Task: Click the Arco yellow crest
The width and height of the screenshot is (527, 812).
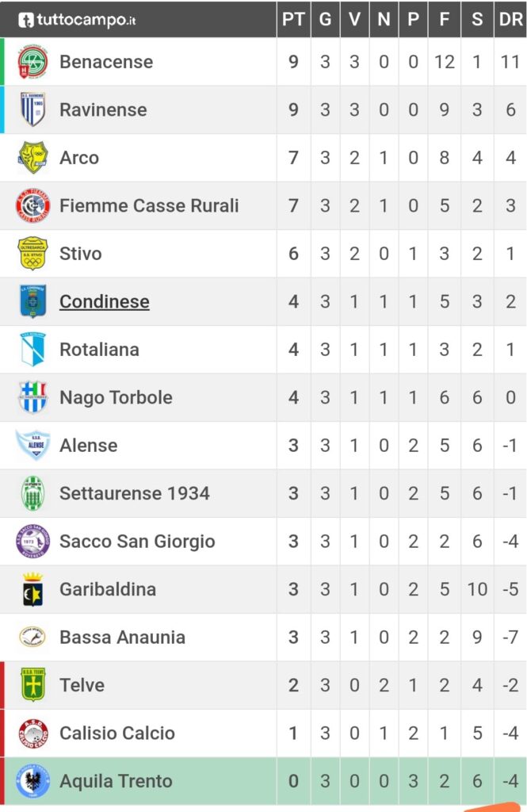Action: coord(32,158)
